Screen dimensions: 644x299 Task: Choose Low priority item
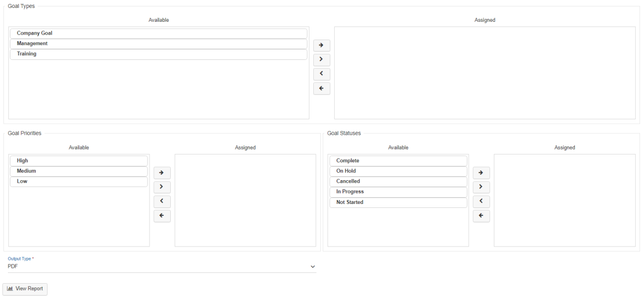click(x=79, y=182)
